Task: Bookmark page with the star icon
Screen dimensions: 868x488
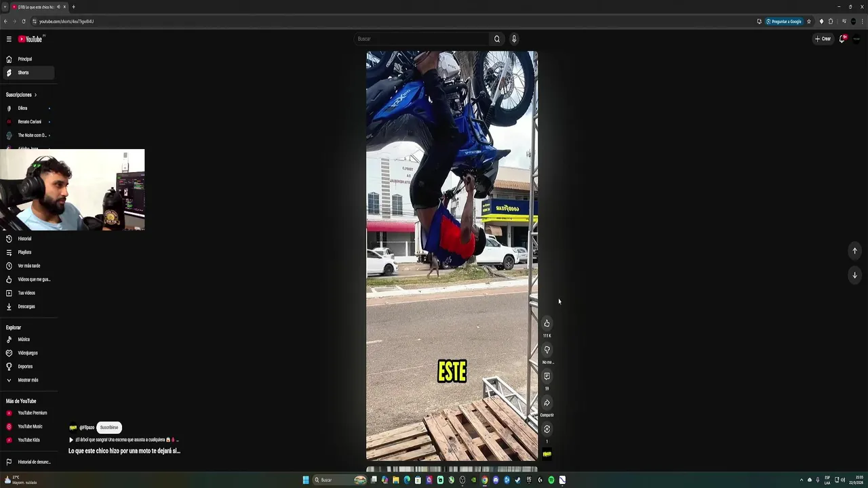Action: (808, 21)
